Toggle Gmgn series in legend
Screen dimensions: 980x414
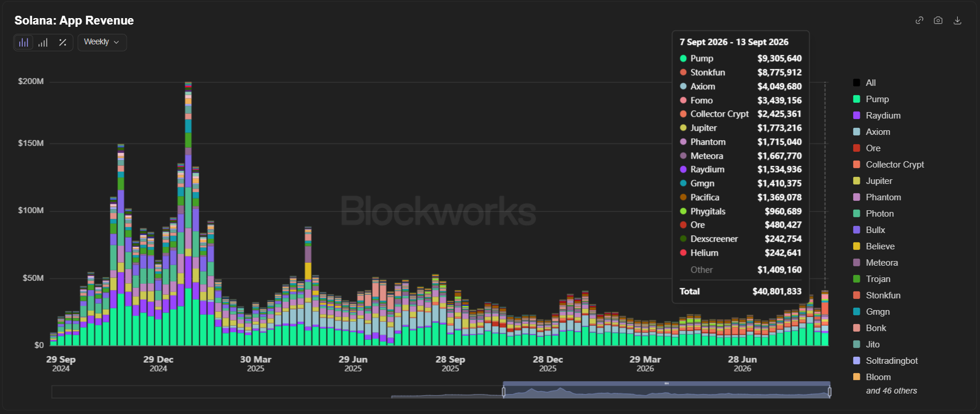[871, 312]
